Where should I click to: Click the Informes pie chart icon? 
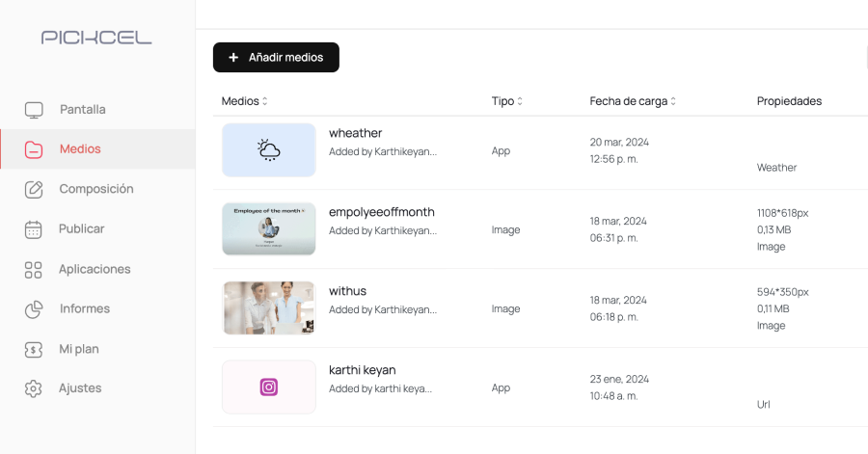[x=34, y=309]
